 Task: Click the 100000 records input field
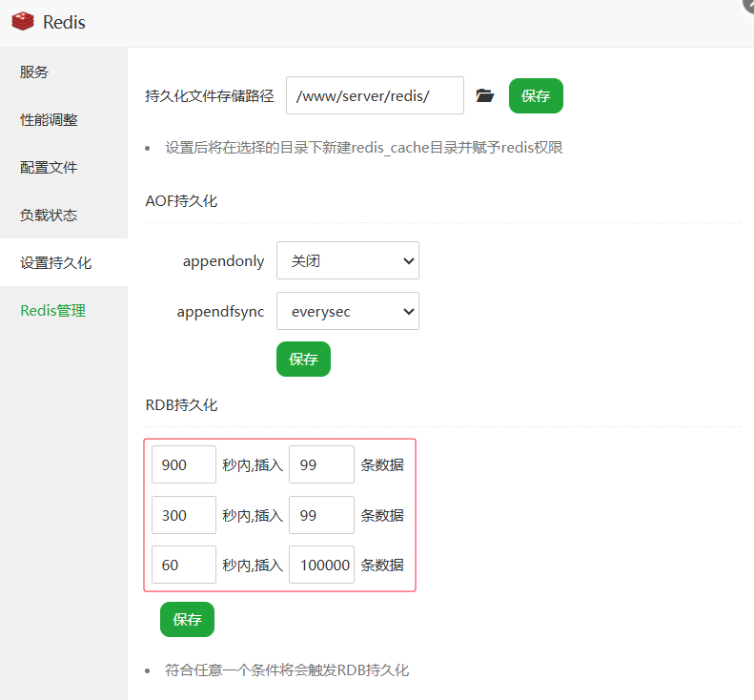tap(321, 565)
